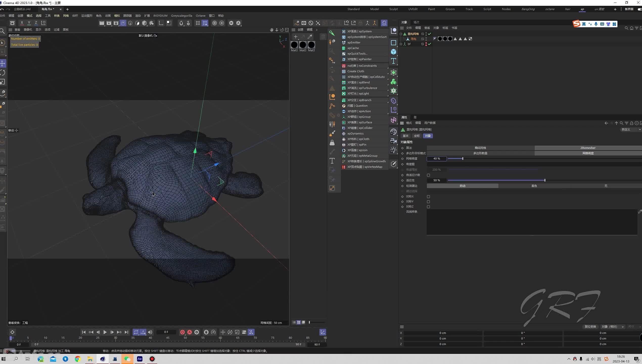Toggle X axis lock
Screen dimensions: 642x364
[x=22, y=23]
